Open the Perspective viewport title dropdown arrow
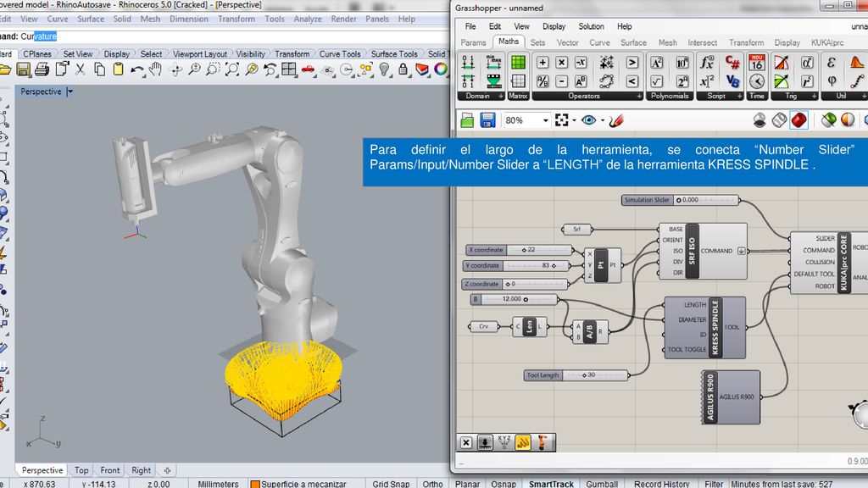 (x=70, y=91)
